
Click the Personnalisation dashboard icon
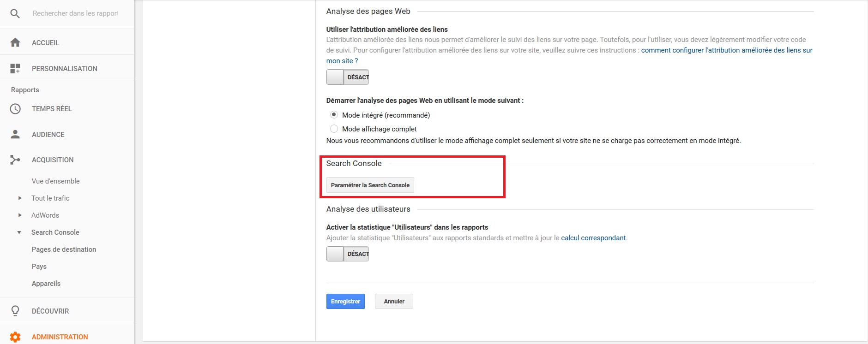pyautogui.click(x=15, y=69)
